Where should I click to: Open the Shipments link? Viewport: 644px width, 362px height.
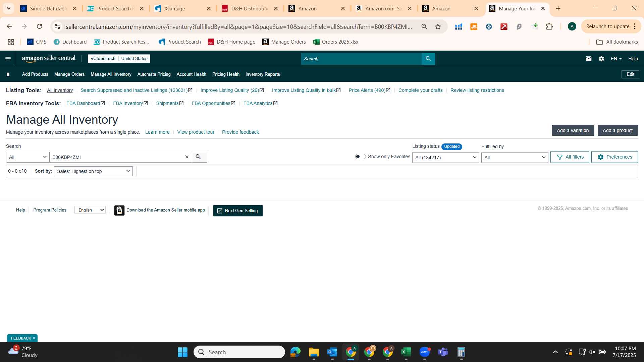(170, 103)
